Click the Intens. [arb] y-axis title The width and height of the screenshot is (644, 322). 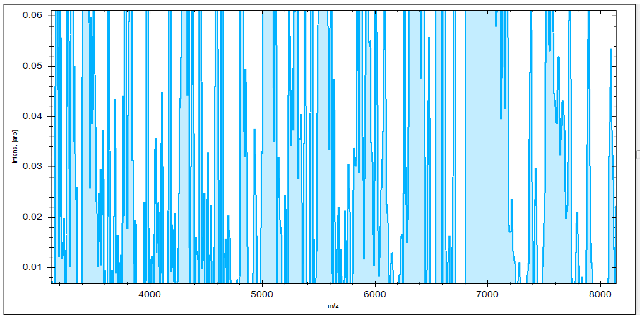pyautogui.click(x=15, y=147)
